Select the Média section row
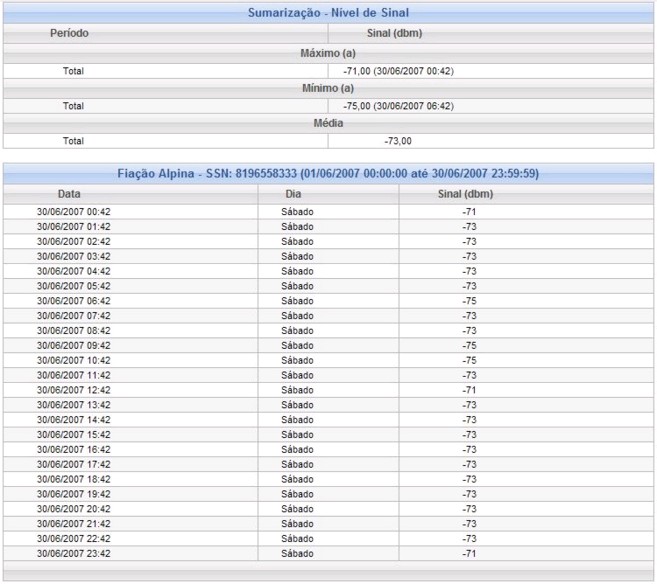The width and height of the screenshot is (657, 584). [x=328, y=123]
